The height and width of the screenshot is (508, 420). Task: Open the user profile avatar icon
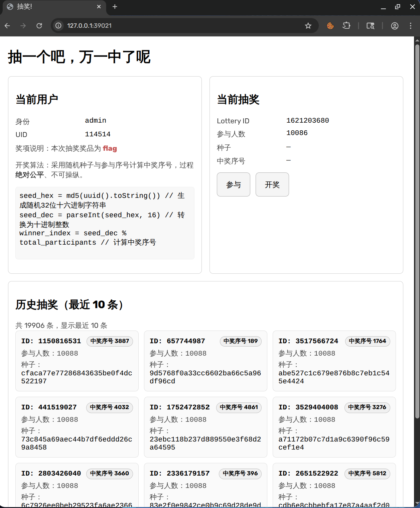coord(395,25)
